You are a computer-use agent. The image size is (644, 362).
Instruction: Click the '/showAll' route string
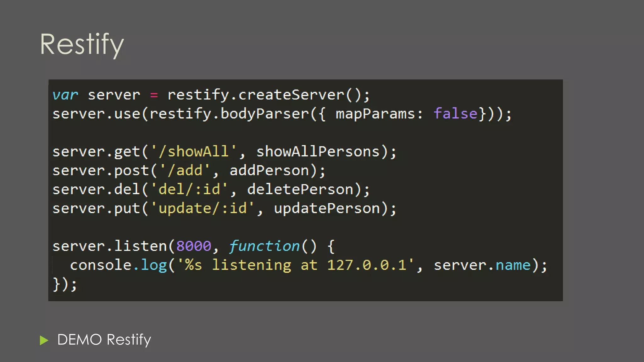194,151
